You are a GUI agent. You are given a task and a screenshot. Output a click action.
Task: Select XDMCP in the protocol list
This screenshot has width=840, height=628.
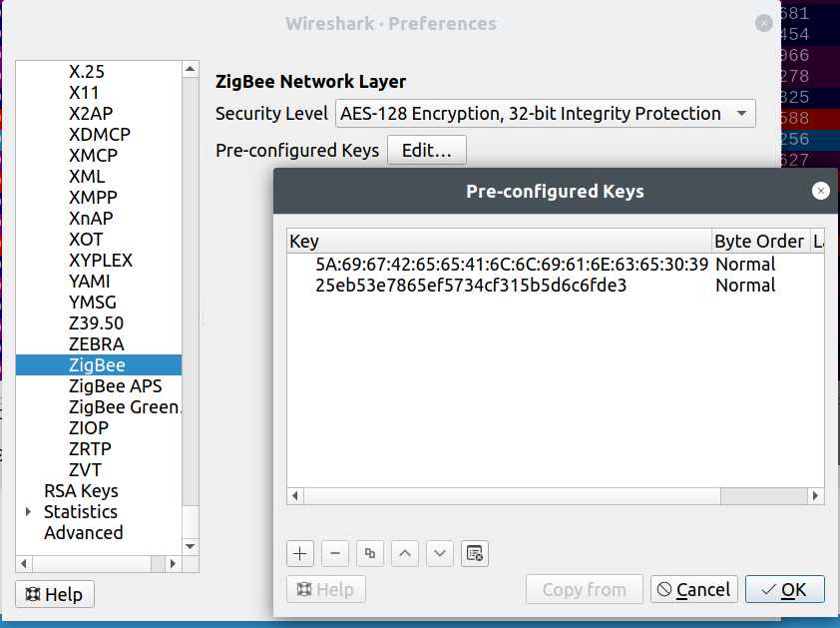point(100,135)
